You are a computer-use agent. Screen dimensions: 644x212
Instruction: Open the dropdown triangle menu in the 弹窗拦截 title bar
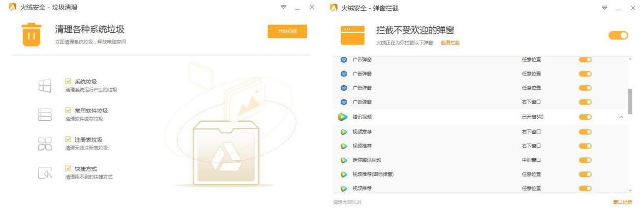click(604, 8)
